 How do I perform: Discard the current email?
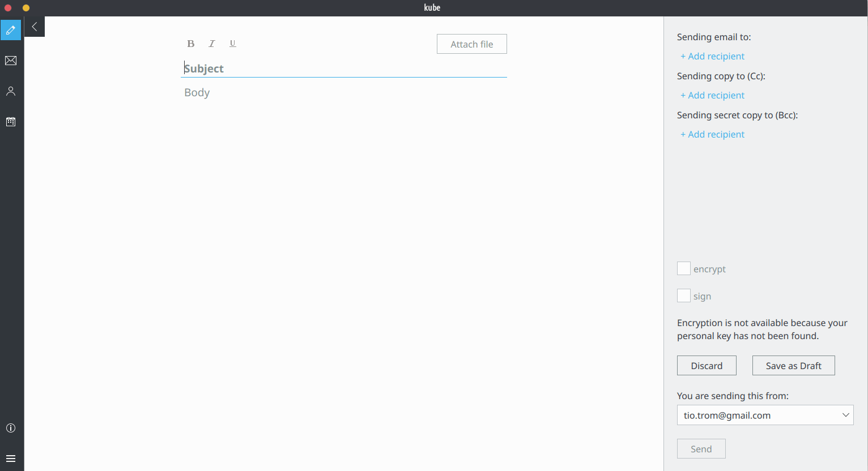click(707, 366)
